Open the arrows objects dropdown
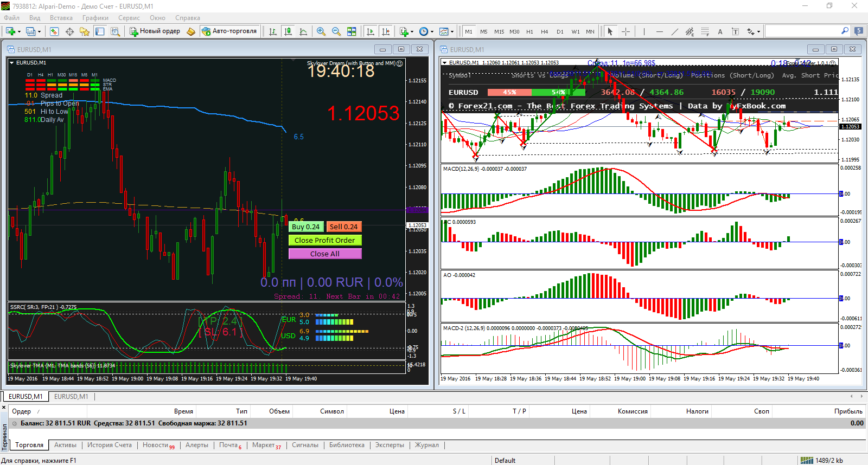 [x=753, y=31]
